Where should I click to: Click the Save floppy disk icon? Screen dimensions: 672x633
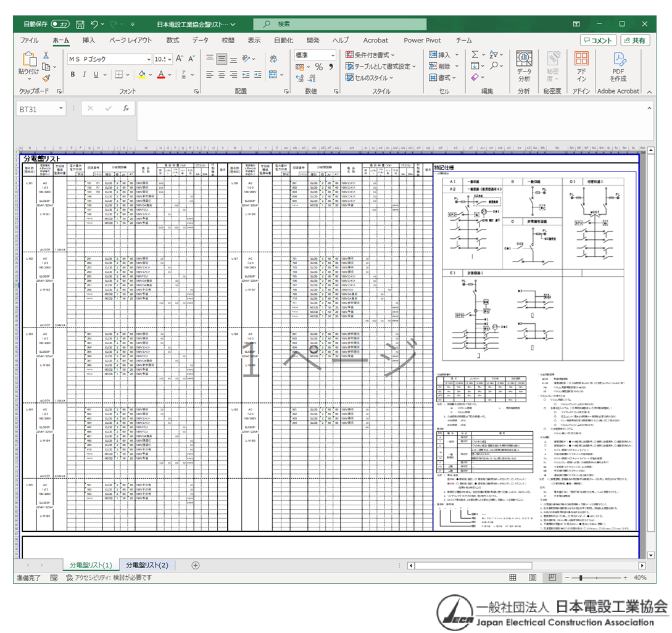pos(80,24)
